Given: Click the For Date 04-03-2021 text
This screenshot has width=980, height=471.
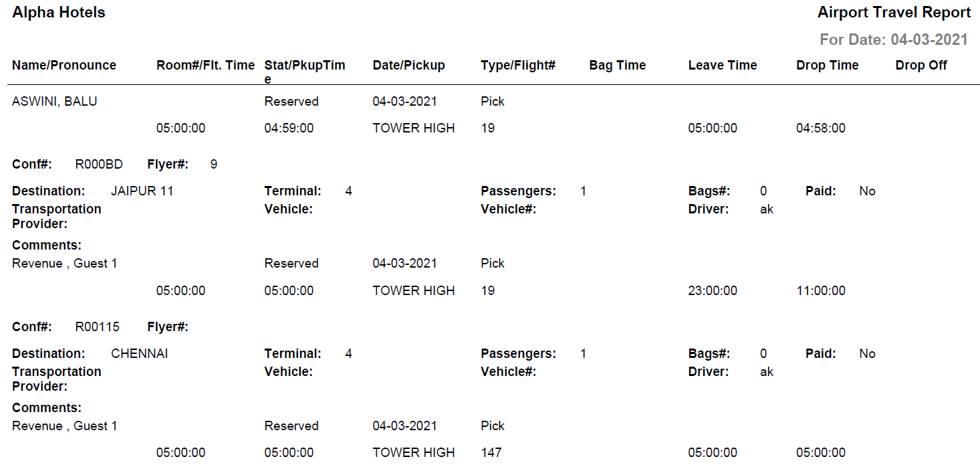Looking at the screenshot, I should click(x=894, y=39).
